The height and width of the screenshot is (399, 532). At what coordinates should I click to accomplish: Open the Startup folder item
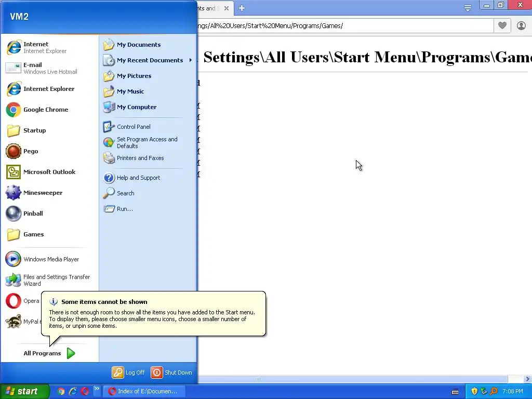[49, 130]
